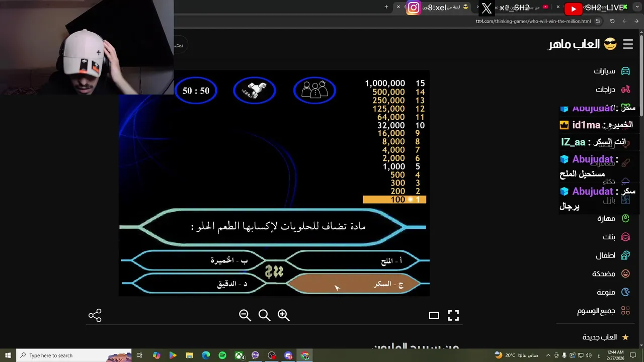Open the hamburger menu beside العاب ماهر

628,44
